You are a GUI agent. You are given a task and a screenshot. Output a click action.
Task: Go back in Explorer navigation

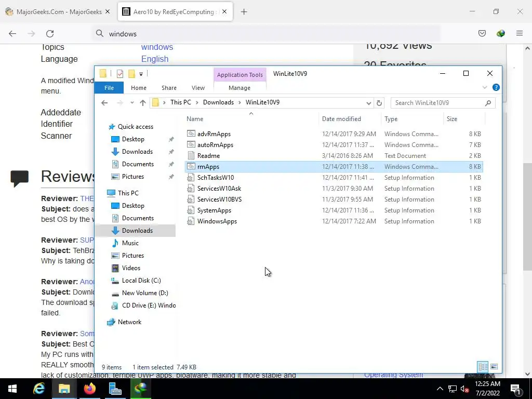tap(104, 103)
